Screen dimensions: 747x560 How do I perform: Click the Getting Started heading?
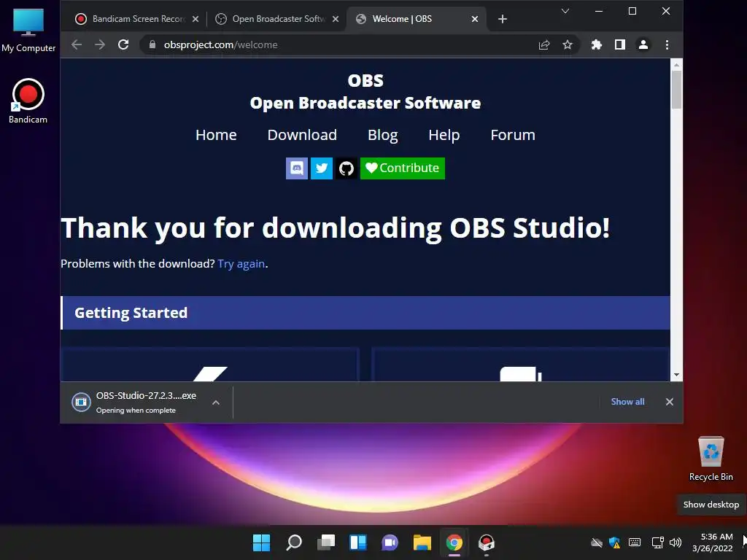point(131,313)
